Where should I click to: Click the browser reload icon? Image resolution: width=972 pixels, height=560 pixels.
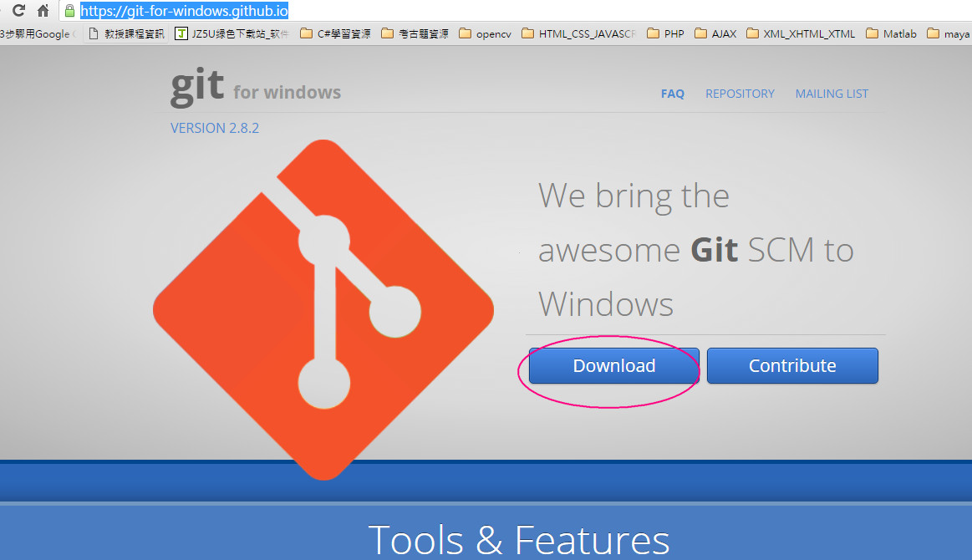coord(18,11)
